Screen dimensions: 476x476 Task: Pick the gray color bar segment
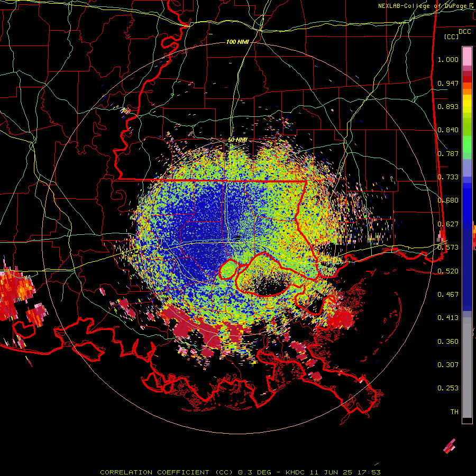[x=467, y=368]
